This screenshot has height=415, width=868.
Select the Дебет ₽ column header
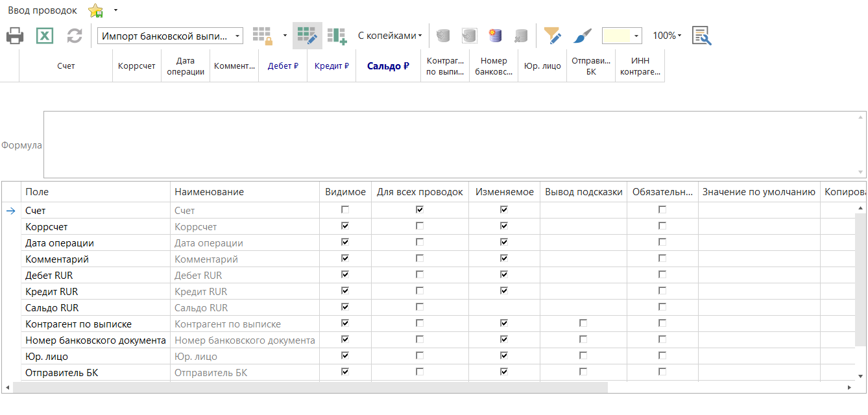coord(283,66)
